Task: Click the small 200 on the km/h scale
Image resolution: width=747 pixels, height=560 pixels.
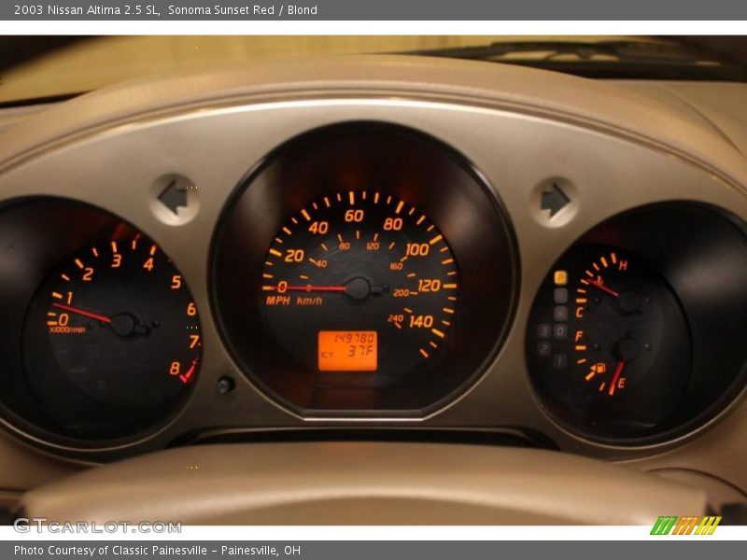Action: 401,292
